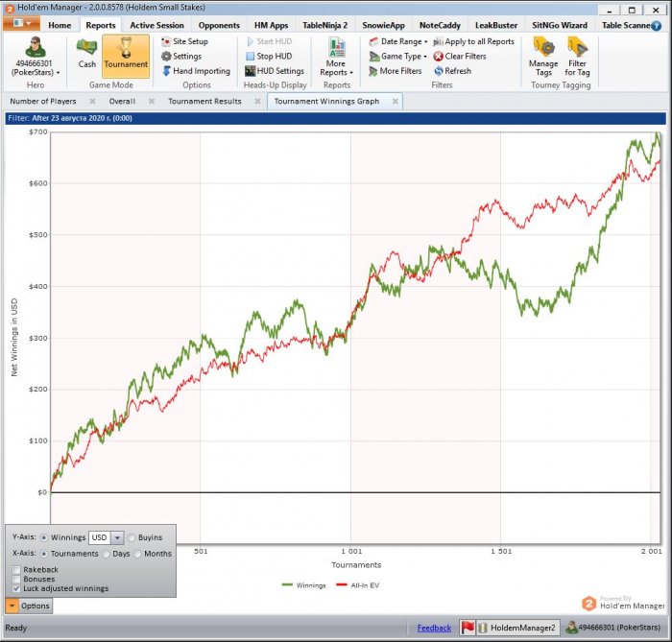Open Settings gear option
The image size is (672, 642).
pyautogui.click(x=181, y=56)
